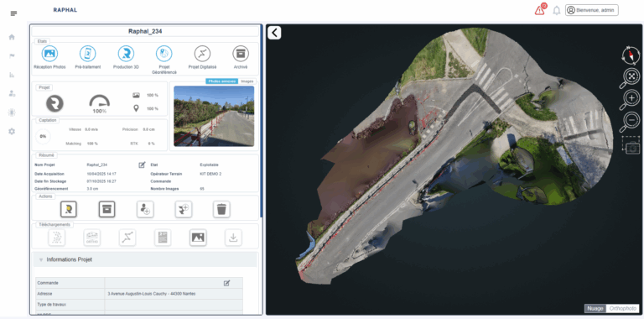Take a viewer screenshot with camera icon
This screenshot has height=319, width=644.
point(631,145)
